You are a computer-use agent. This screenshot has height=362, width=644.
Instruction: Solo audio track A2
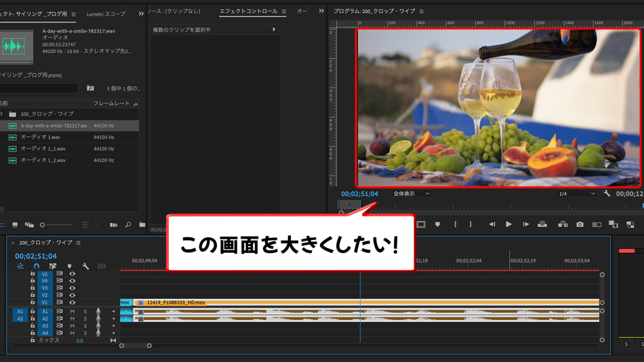pyautogui.click(x=85, y=319)
